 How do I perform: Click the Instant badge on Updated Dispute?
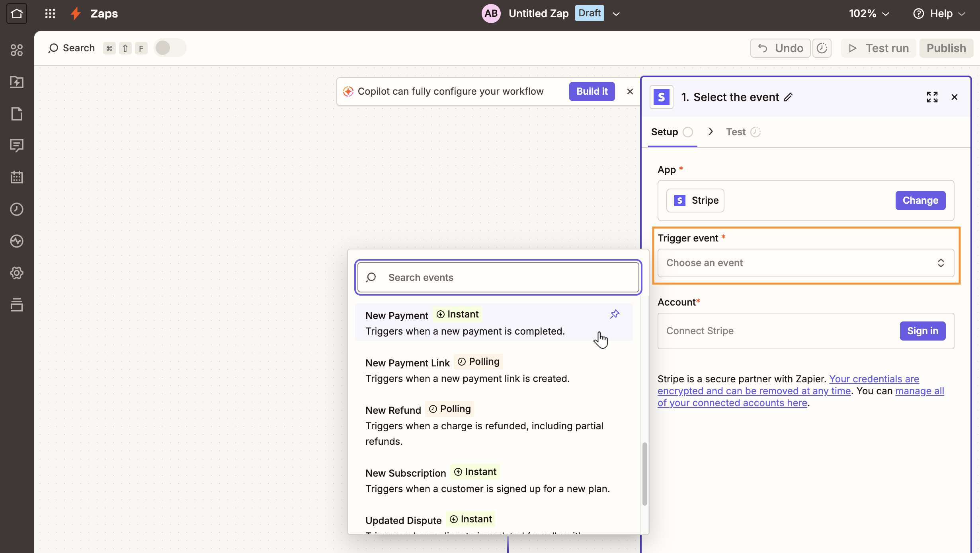tap(470, 519)
